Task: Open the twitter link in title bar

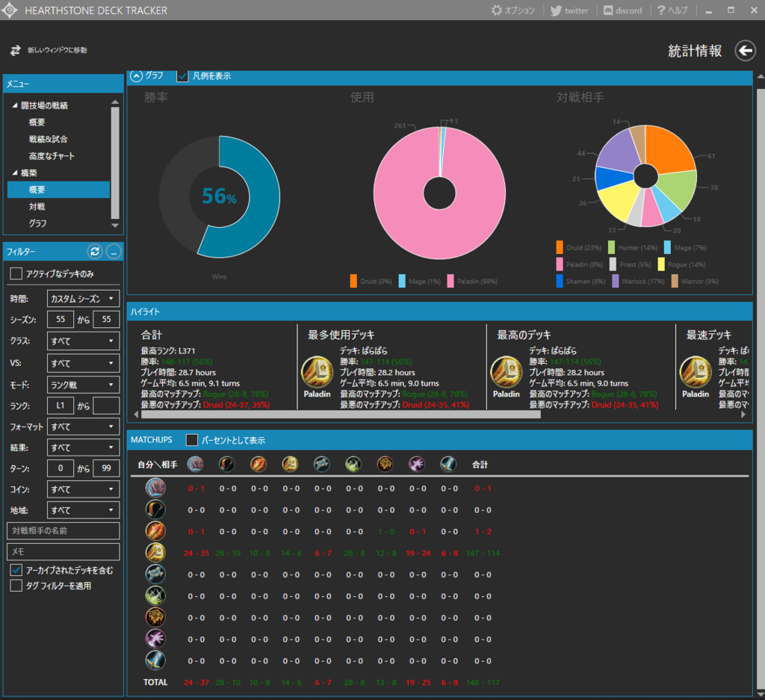Action: coord(569,10)
